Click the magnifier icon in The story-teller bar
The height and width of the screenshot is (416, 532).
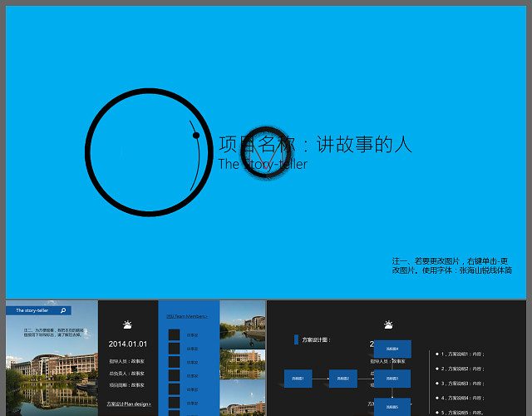63,310
